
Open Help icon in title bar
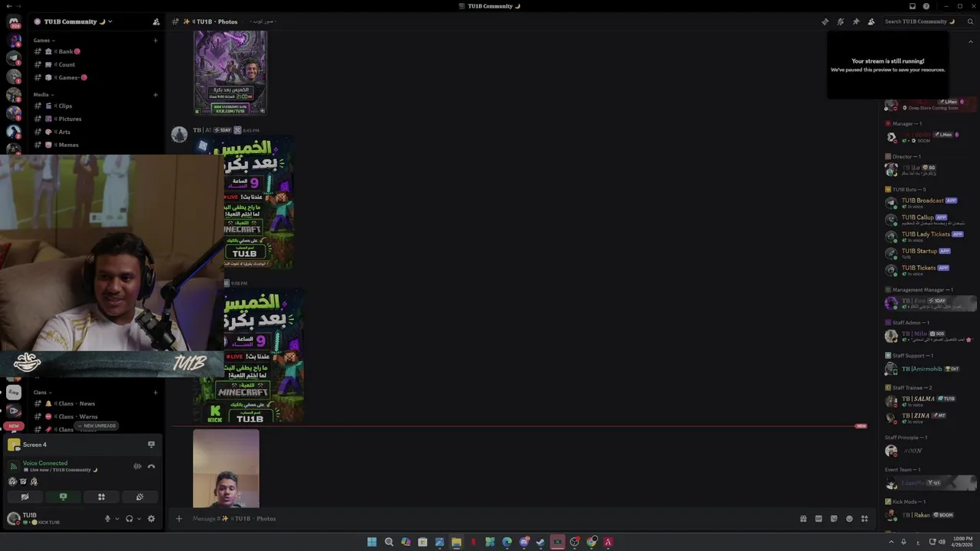[x=926, y=6]
